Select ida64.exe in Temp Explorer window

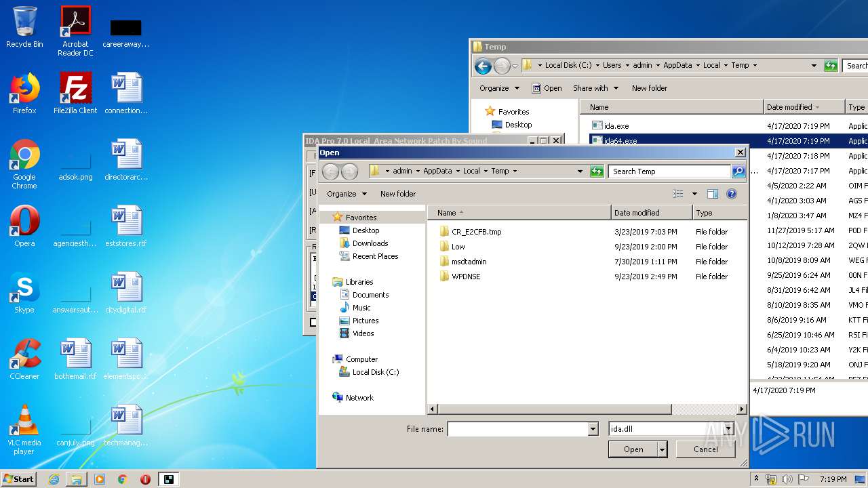[x=614, y=141]
